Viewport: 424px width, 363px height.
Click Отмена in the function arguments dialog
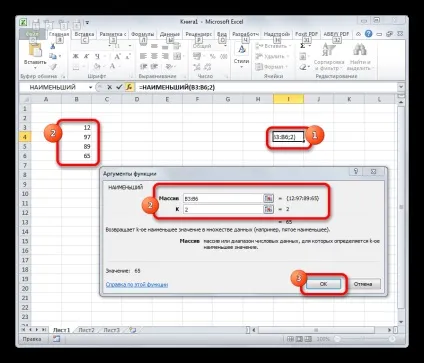(363, 284)
